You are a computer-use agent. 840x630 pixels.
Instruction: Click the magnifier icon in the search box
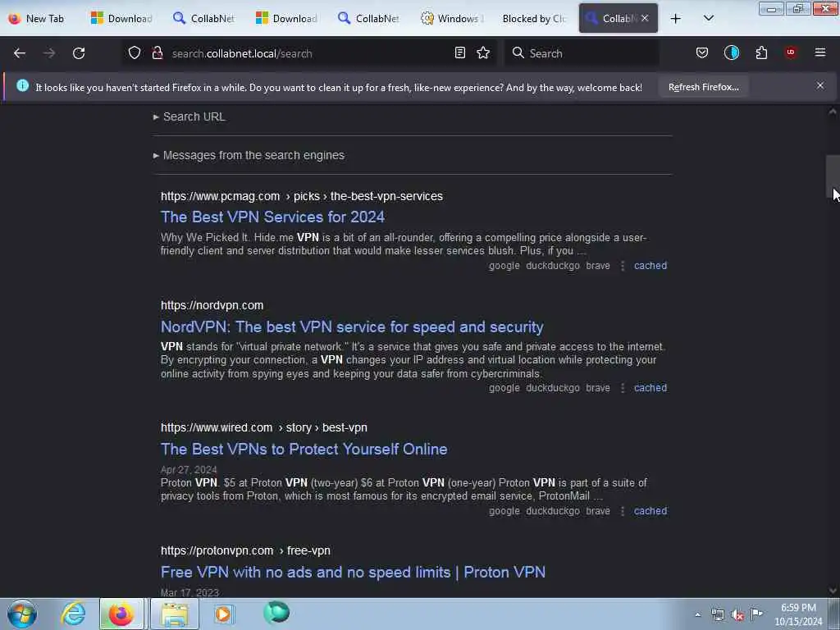click(518, 52)
